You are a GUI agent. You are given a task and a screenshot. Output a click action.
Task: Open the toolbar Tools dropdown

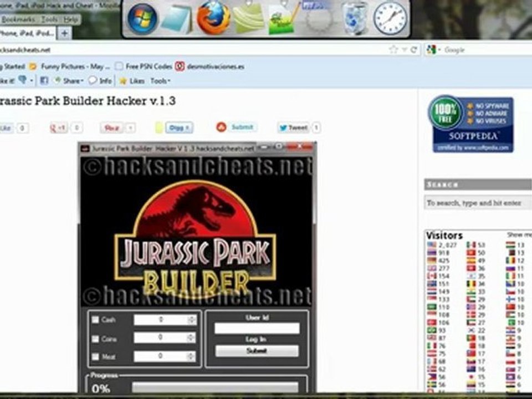point(161,81)
